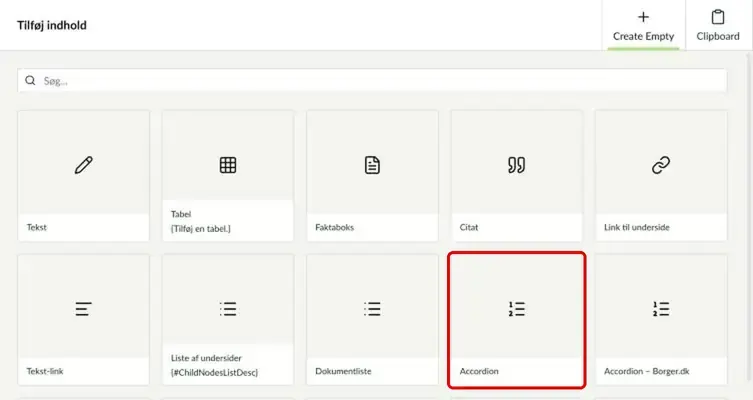Click the Dokumentliste label
Image resolution: width=753 pixels, height=400 pixels.
coord(343,371)
